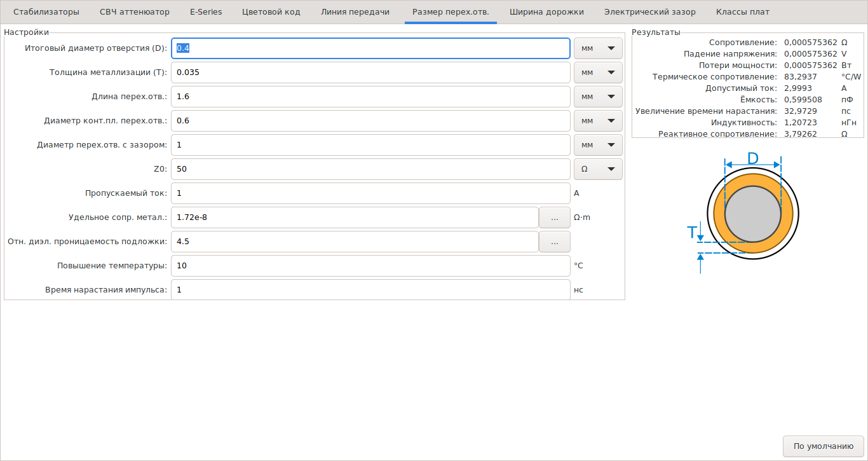
Task: Expand the unit dropdown for Длина перех.отв.
Action: (597, 97)
